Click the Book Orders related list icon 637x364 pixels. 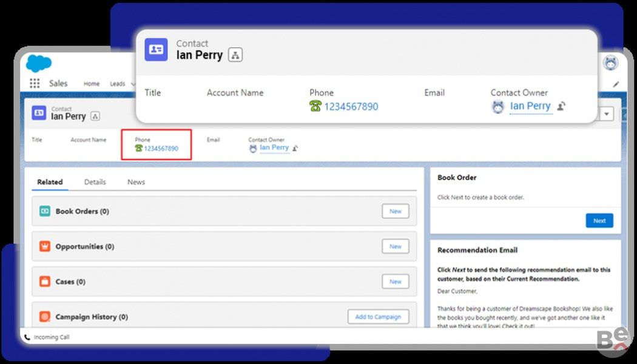(45, 211)
